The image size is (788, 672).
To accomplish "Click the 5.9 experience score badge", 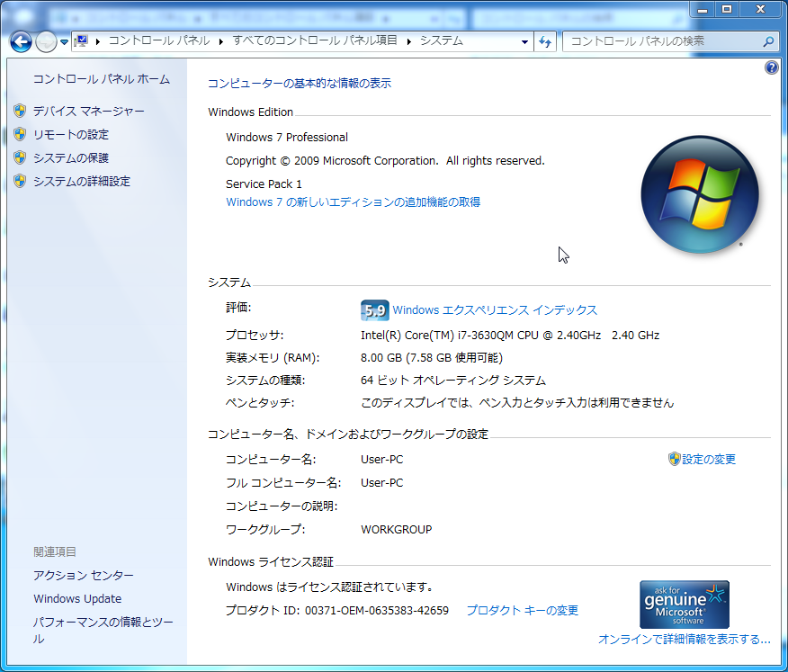I will pos(374,310).
